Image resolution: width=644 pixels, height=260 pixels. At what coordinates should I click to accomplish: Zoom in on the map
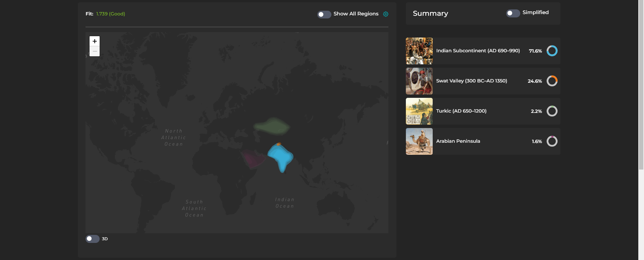pos(95,41)
